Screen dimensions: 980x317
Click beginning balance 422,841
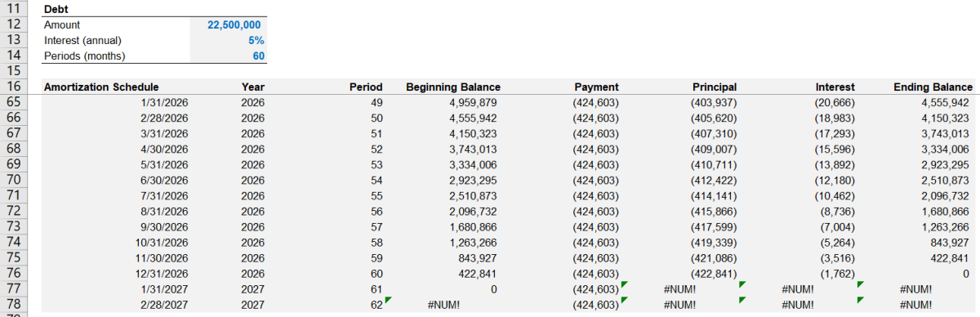coord(479,273)
